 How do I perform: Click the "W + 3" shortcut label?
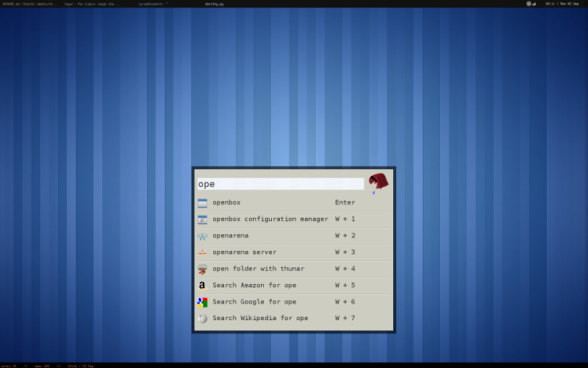click(345, 252)
